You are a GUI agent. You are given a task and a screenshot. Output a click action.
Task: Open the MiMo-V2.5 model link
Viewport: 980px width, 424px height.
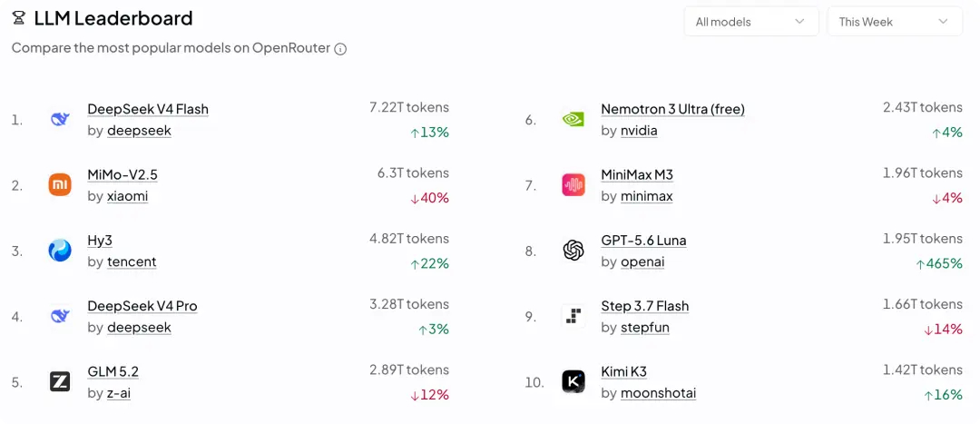(122, 175)
